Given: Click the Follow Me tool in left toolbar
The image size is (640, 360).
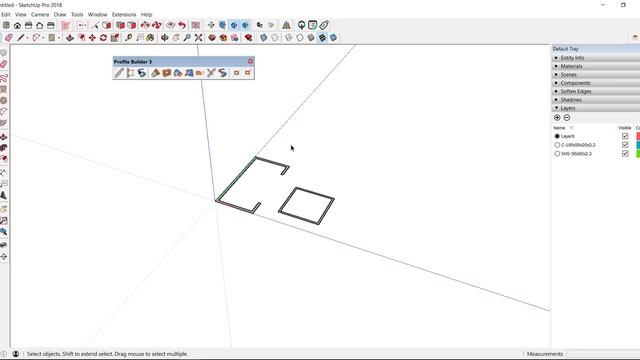Looking at the screenshot, I should coord(4,148).
